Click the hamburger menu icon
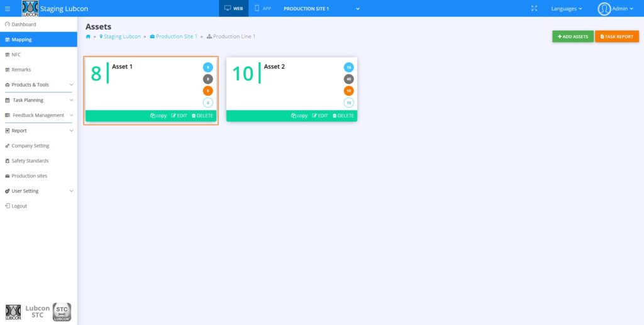Viewport: 644px width, 325px height. pyautogui.click(x=8, y=9)
